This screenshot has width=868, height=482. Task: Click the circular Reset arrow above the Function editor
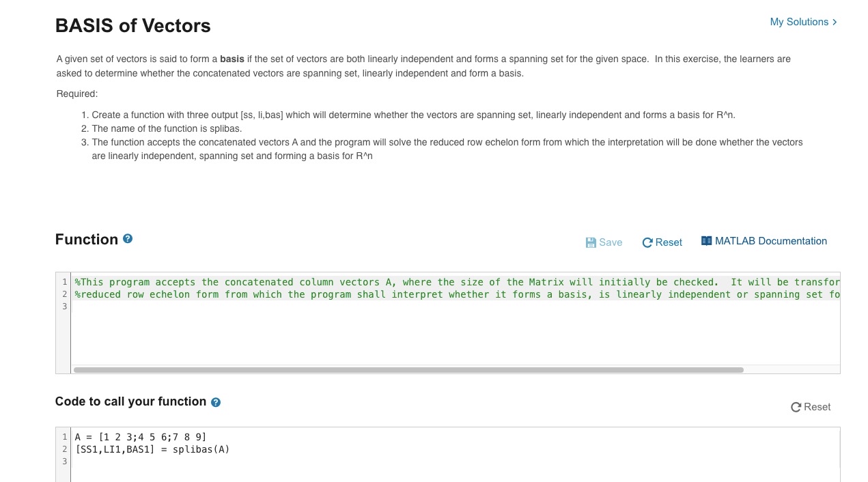647,242
